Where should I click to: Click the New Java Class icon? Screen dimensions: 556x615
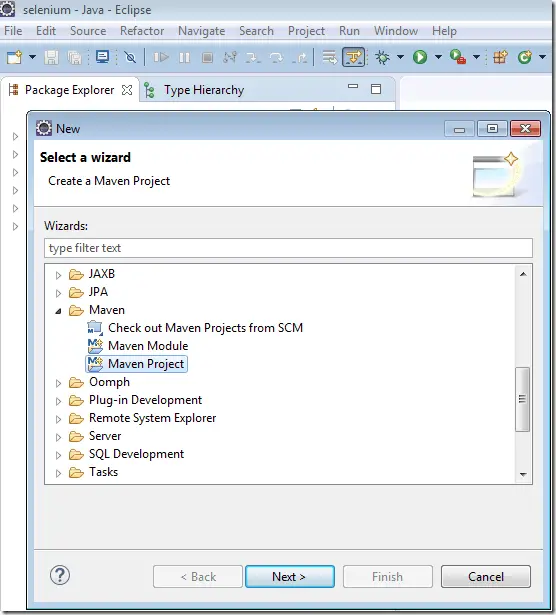click(x=525, y=58)
